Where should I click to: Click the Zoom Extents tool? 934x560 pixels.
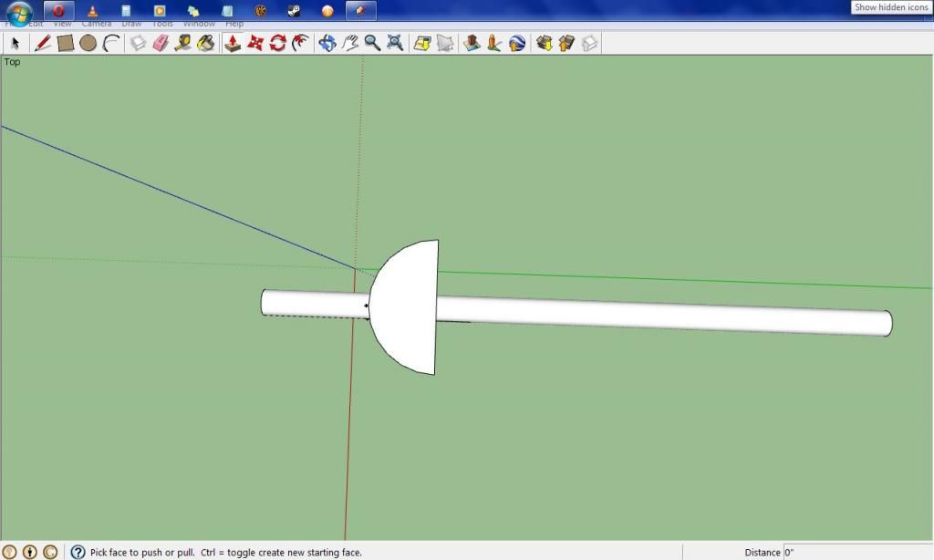pyautogui.click(x=395, y=43)
